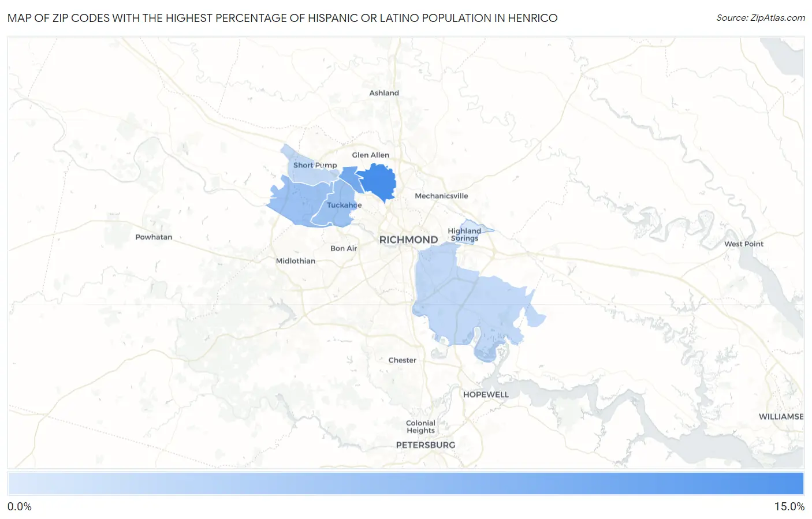
Task: Click the Glen Allen label
Action: point(370,155)
